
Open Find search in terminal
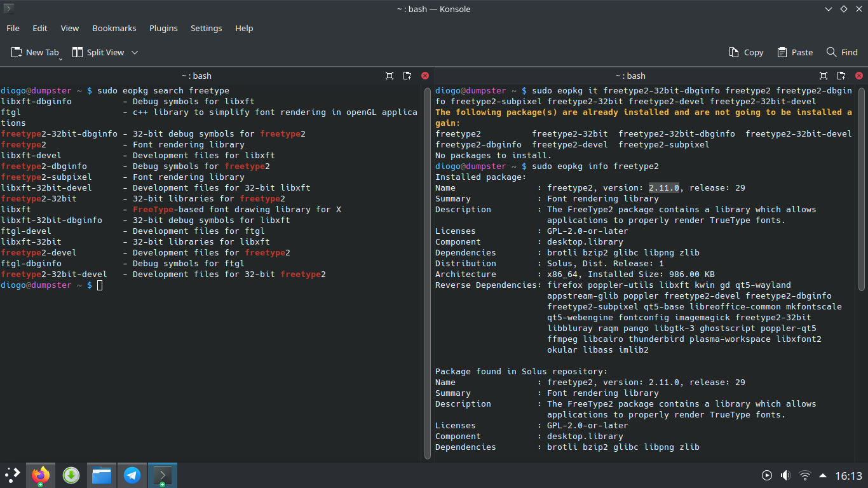(x=842, y=52)
